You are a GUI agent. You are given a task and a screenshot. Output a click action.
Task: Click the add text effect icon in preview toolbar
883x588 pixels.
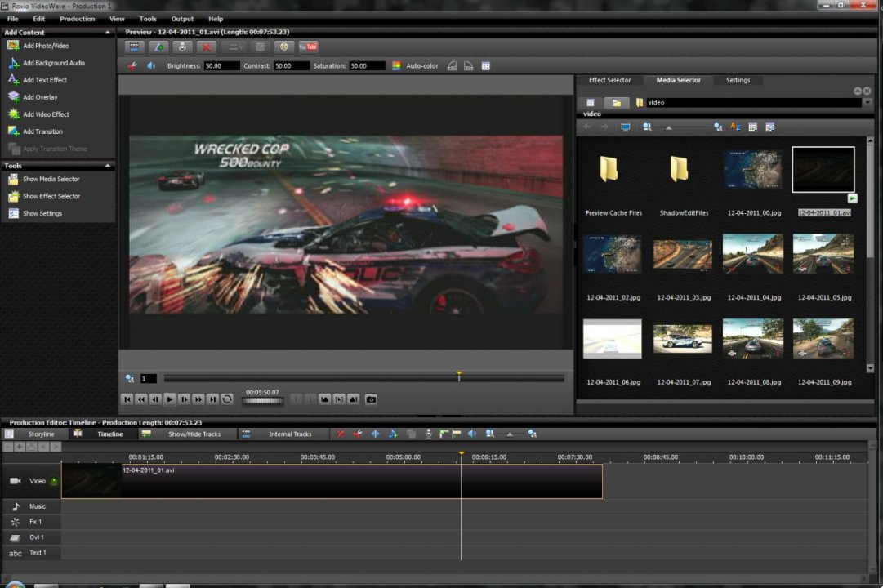[158, 47]
